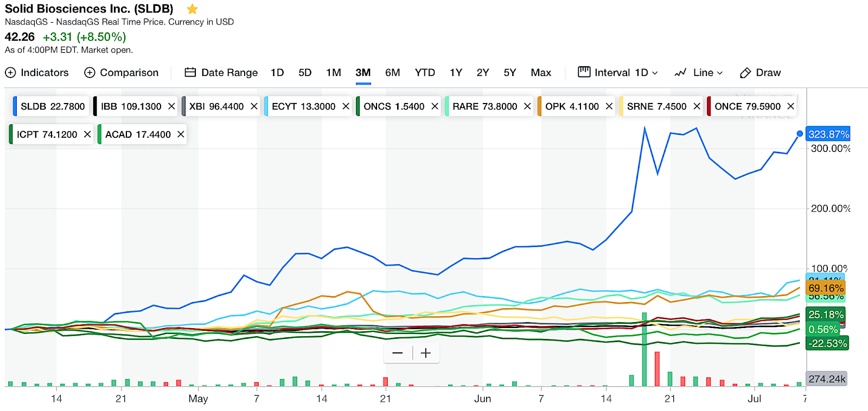Click the OPK 4.1100 legend label
The image size is (868, 411).
click(572, 106)
